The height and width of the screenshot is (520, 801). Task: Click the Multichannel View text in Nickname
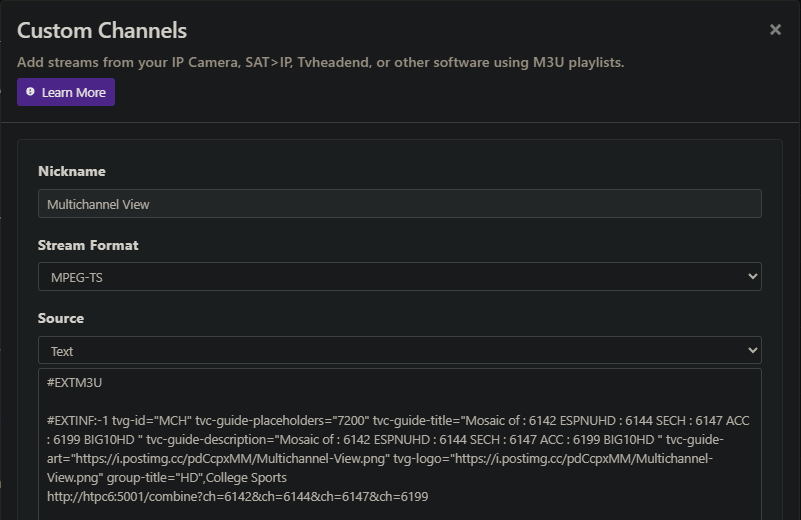point(98,204)
